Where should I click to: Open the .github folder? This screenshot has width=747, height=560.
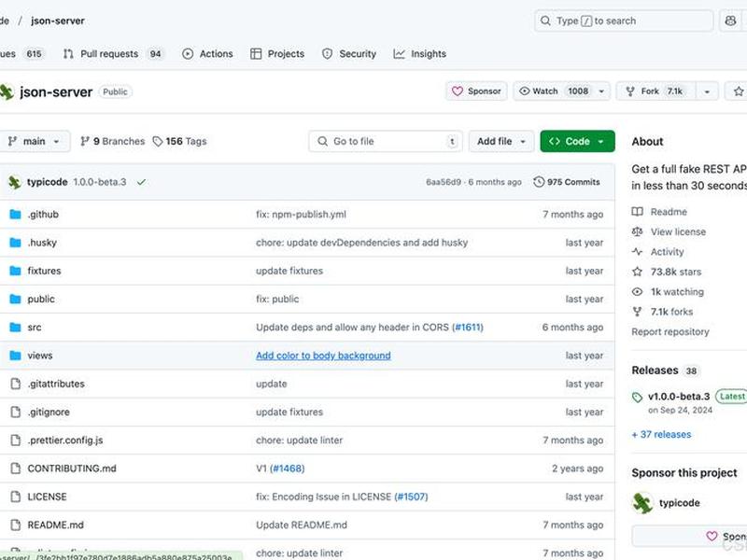43,215
